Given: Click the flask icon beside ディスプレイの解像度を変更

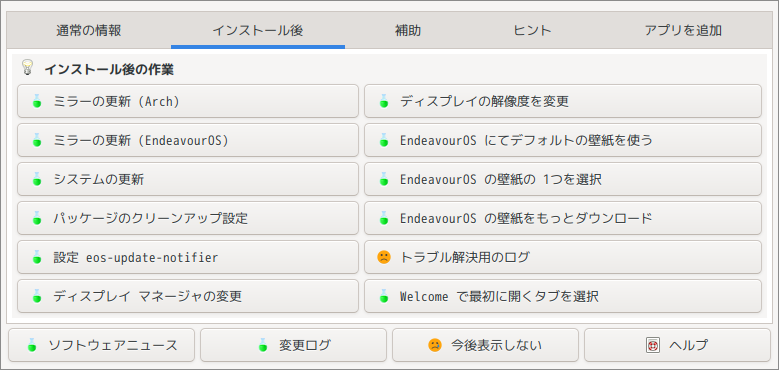Looking at the screenshot, I should coord(384,101).
